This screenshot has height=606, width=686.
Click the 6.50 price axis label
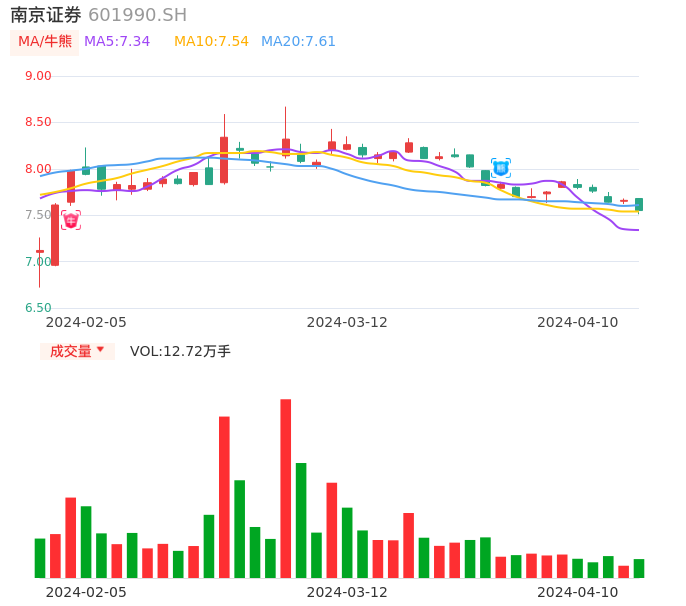[38, 308]
